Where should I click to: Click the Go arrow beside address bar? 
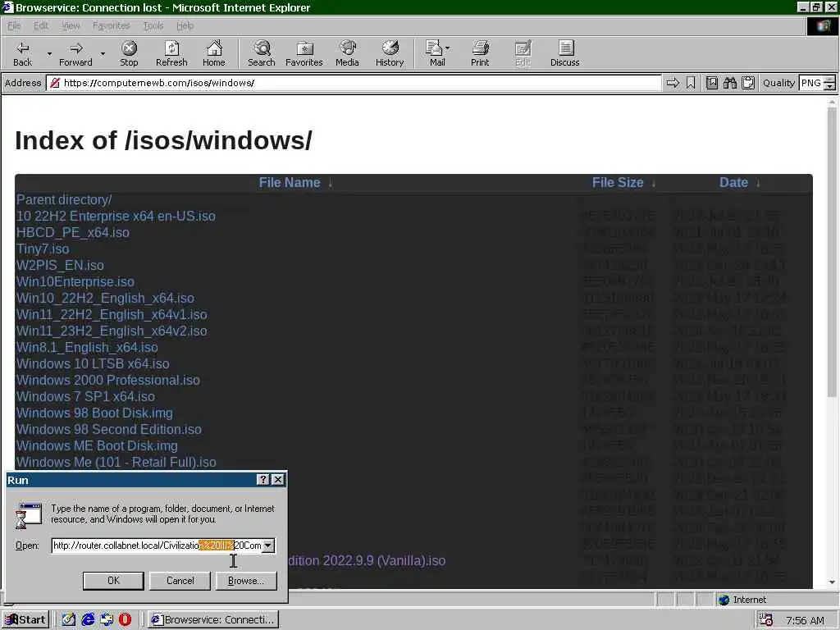click(673, 83)
